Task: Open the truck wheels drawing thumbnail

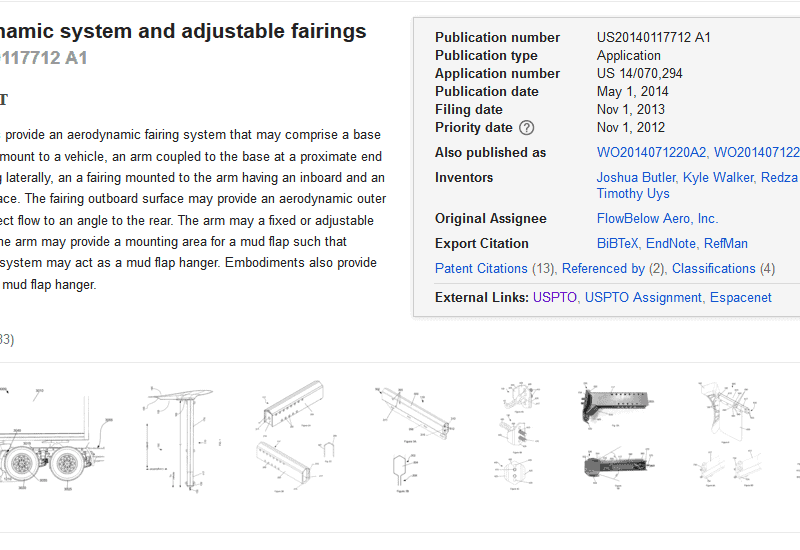Action: point(53,440)
